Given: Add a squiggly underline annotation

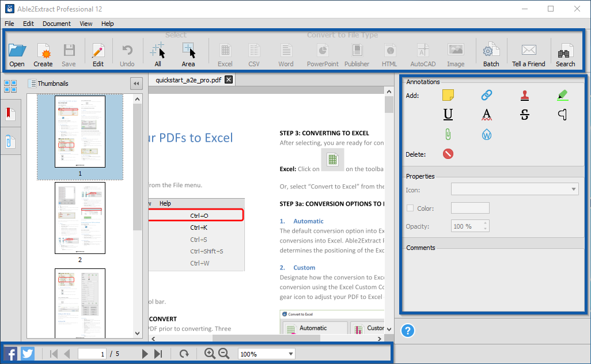Looking at the screenshot, I should (487, 115).
